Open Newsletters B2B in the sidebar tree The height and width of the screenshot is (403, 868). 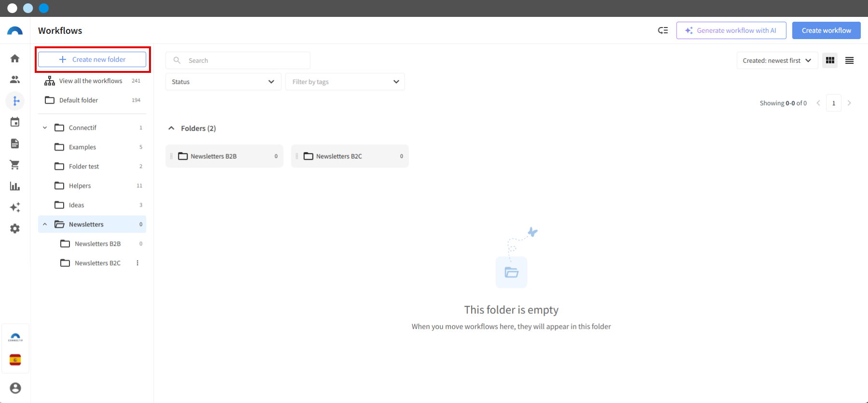92,244
